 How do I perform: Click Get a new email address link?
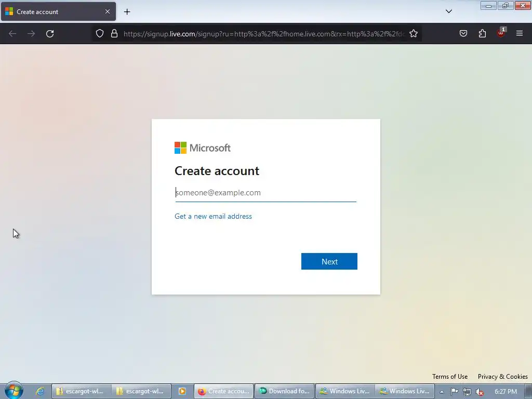[213, 216]
